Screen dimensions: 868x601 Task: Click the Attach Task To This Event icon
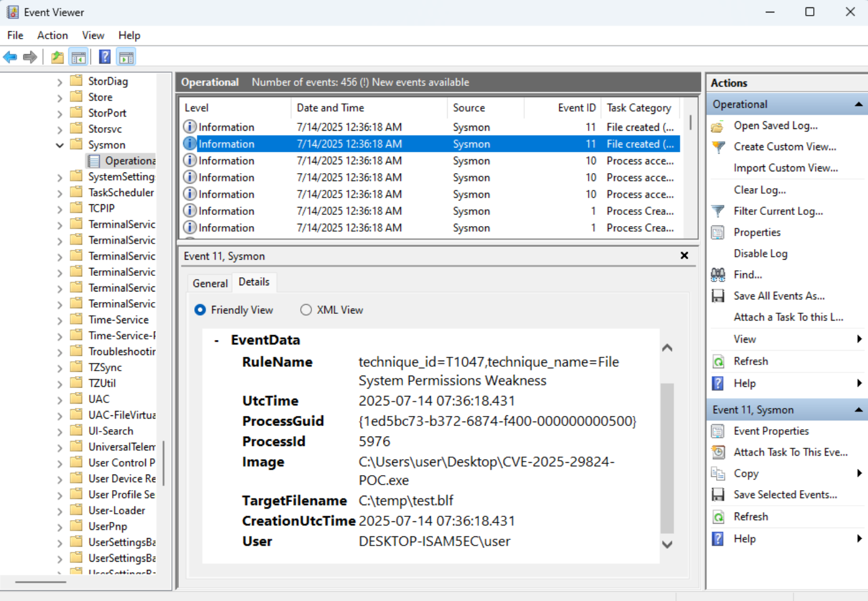click(x=718, y=452)
